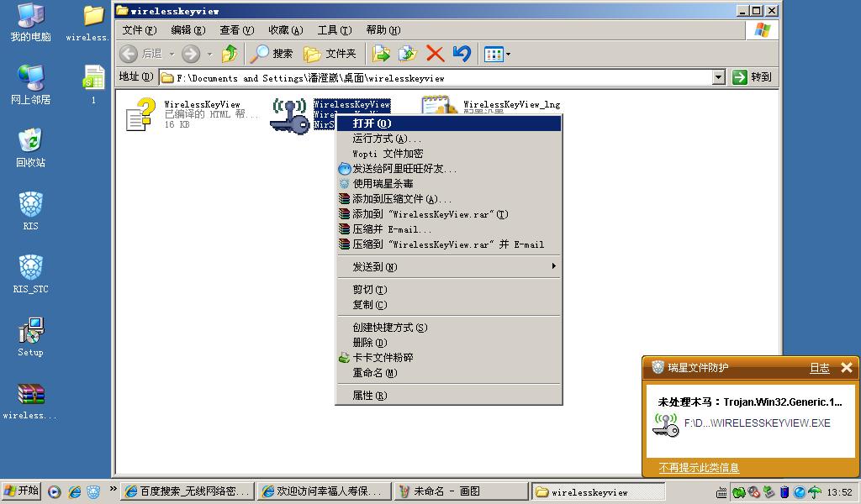Choose Create Shortcut entry
Viewport: 861px width, 504px height.
(449, 328)
